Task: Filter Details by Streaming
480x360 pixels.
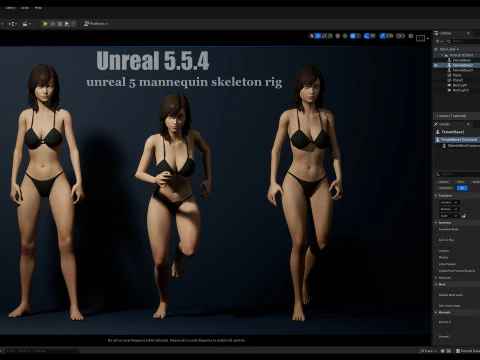Action: (x=445, y=188)
